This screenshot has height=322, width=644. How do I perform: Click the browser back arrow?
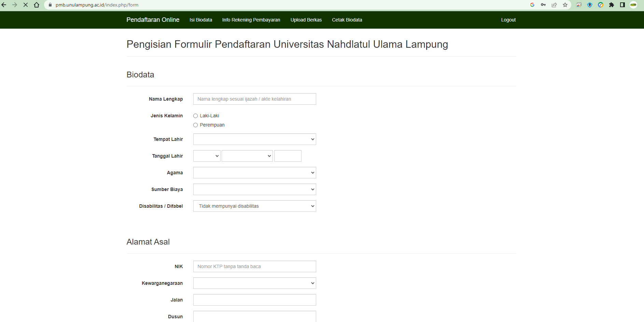(x=4, y=5)
